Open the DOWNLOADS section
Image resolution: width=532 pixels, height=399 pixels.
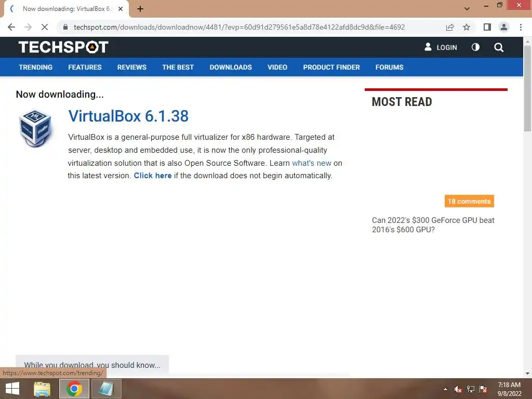[231, 67]
